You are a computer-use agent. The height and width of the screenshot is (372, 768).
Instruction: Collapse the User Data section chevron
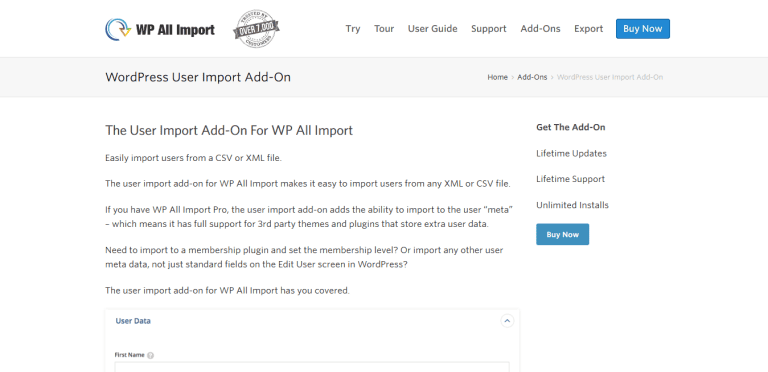coord(507,321)
